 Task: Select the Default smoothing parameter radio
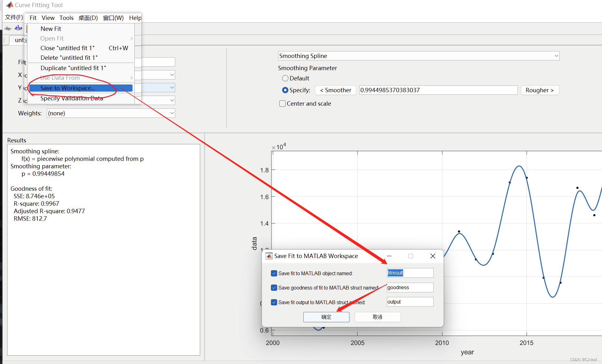tap(285, 78)
